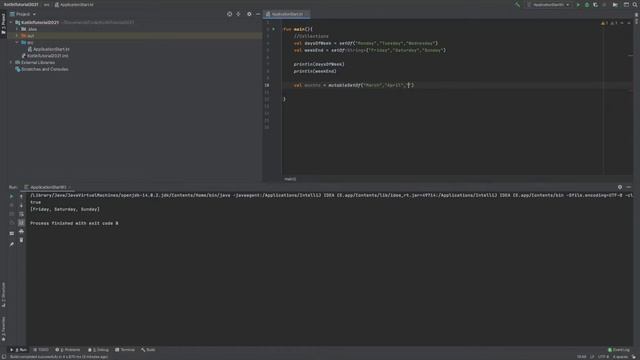This screenshot has height=360, width=640.
Task: Open the Terminal tool window tab
Action: [125, 350]
